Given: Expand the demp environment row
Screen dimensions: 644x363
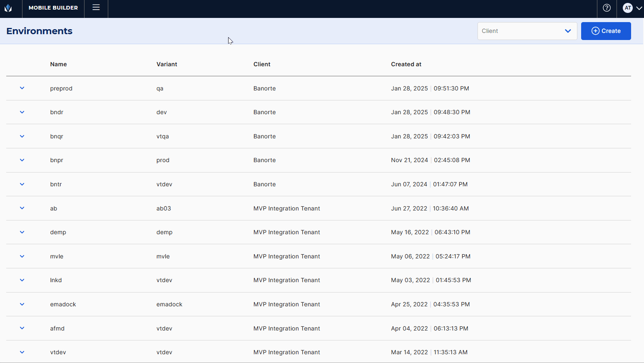Looking at the screenshot, I should pos(22,232).
